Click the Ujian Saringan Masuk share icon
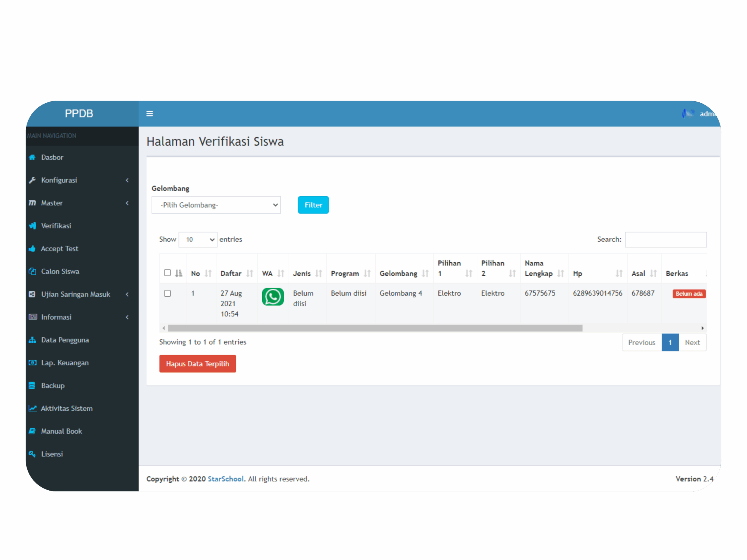Screen dimensions: 747x560 tap(32, 294)
